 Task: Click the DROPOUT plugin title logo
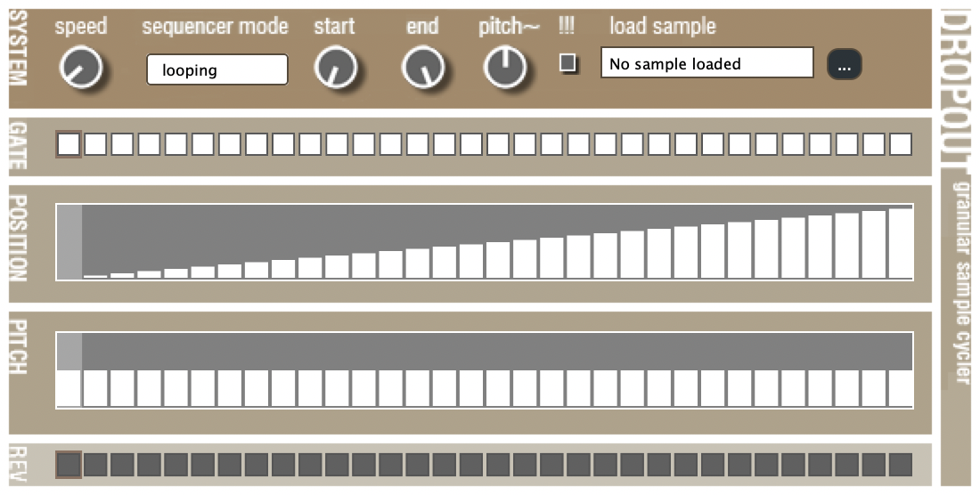click(955, 89)
